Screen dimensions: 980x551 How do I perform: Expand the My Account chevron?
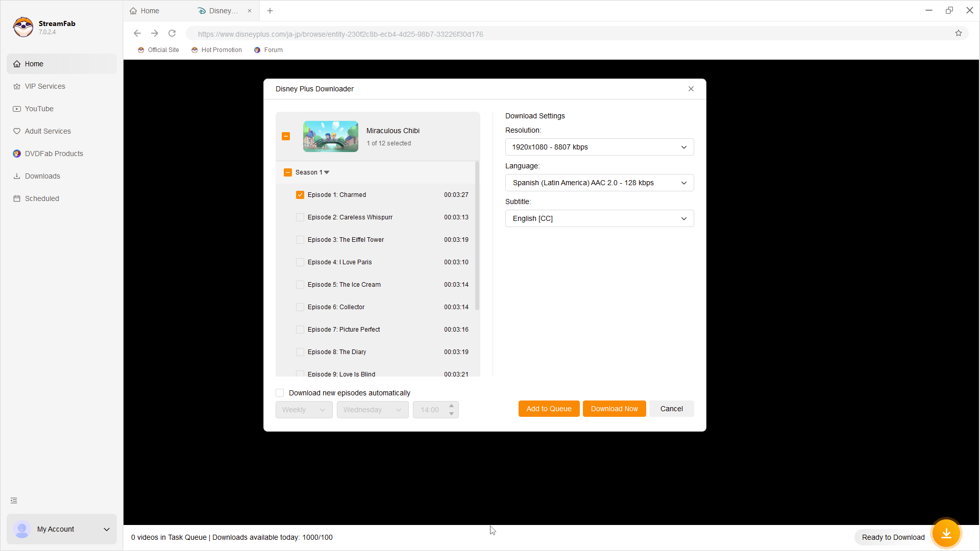point(107,529)
